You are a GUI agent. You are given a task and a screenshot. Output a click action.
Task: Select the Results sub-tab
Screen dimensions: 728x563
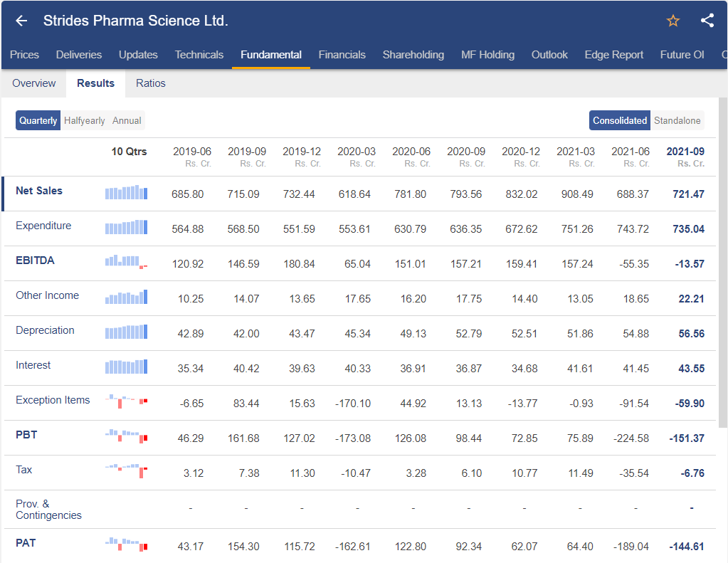(x=95, y=83)
